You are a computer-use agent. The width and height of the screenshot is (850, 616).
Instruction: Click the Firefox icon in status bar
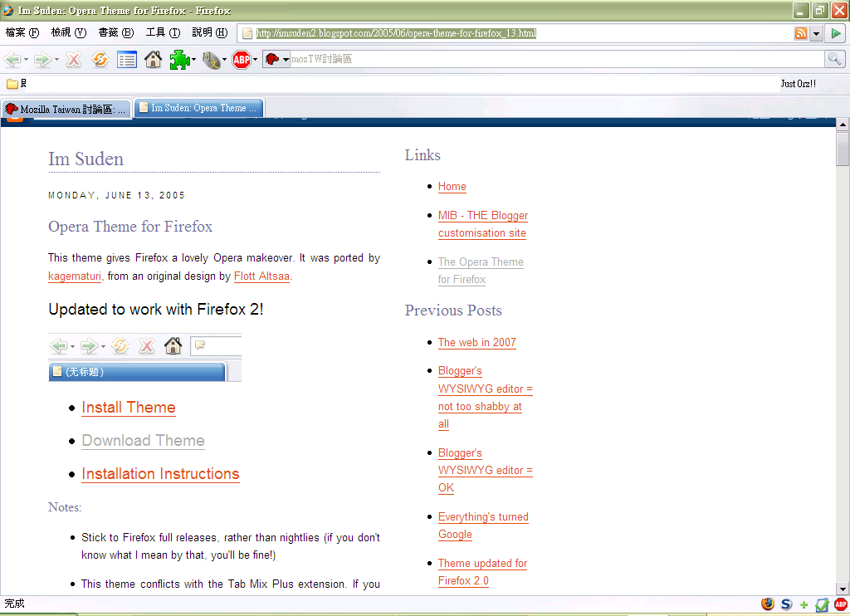pos(768,604)
